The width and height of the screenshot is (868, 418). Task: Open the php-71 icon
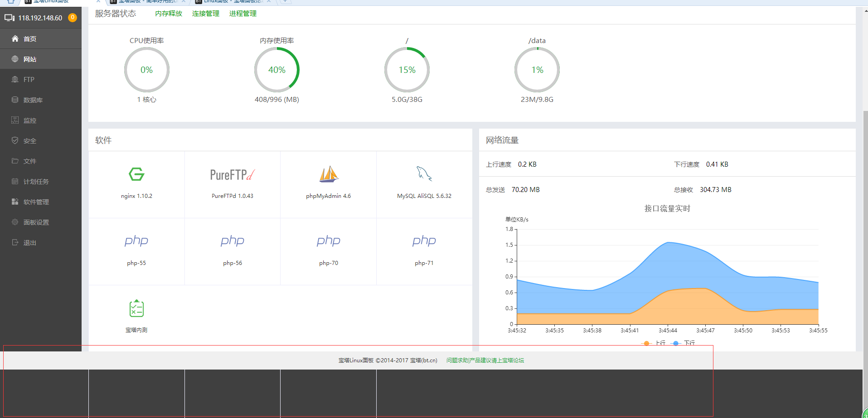tap(424, 241)
